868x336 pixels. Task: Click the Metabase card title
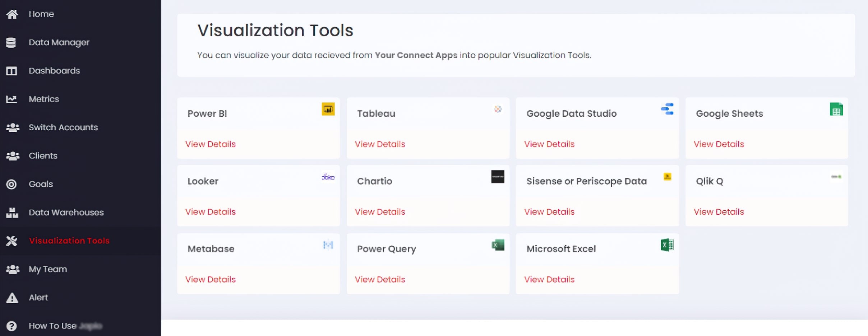click(x=211, y=249)
